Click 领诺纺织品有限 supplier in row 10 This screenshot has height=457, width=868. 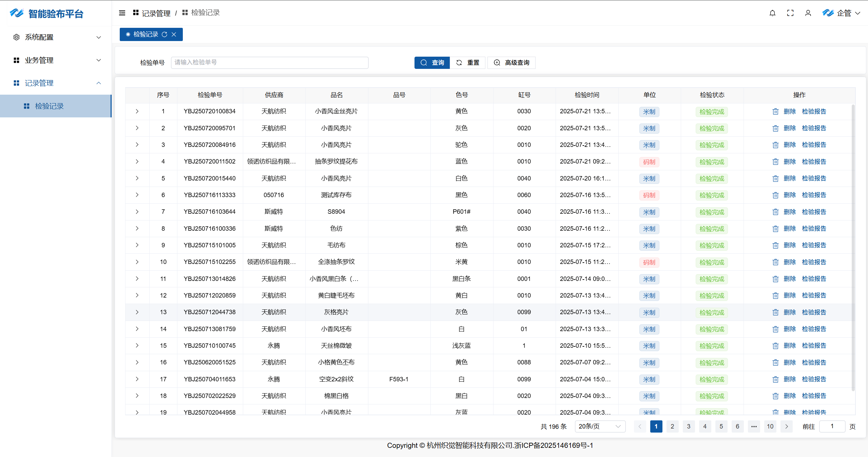pos(271,262)
